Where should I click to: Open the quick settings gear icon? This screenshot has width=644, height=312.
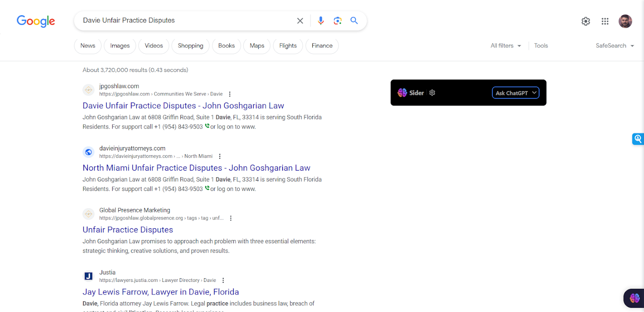[x=586, y=21]
